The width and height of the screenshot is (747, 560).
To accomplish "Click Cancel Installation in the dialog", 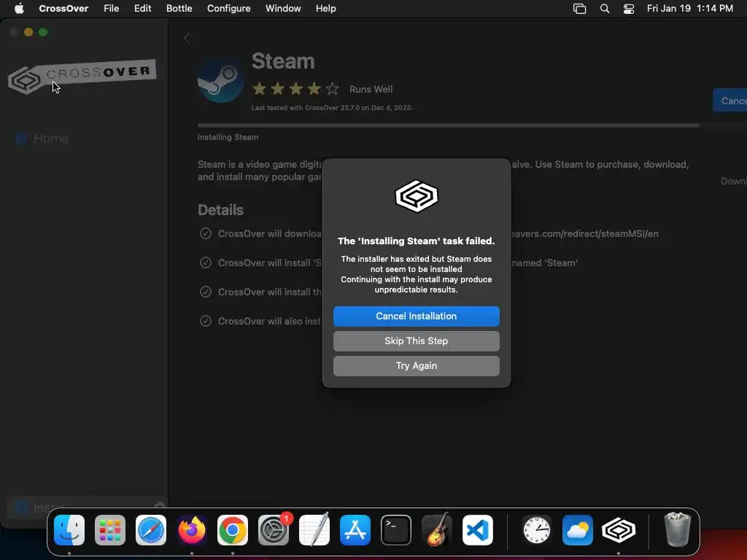I will tap(416, 316).
